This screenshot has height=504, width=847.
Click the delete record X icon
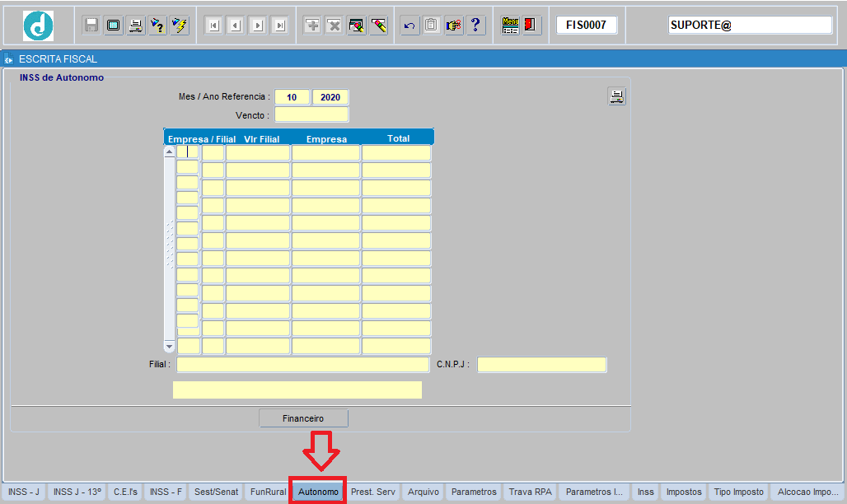click(334, 26)
